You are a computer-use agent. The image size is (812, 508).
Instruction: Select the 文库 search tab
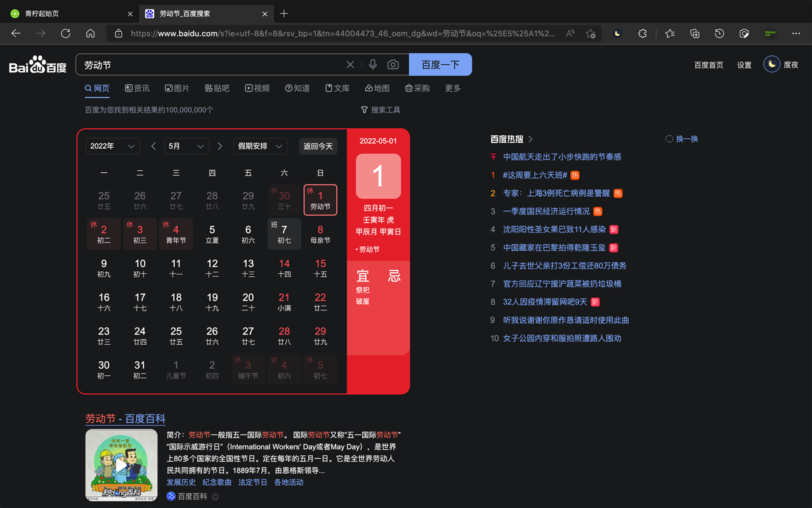pyautogui.click(x=337, y=88)
